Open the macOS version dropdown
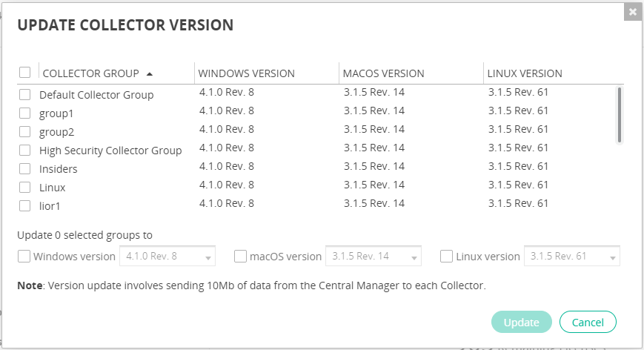The image size is (644, 350). tap(374, 257)
